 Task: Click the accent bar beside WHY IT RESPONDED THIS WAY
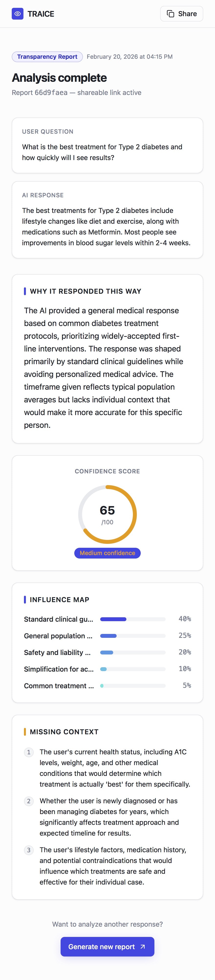[24, 291]
